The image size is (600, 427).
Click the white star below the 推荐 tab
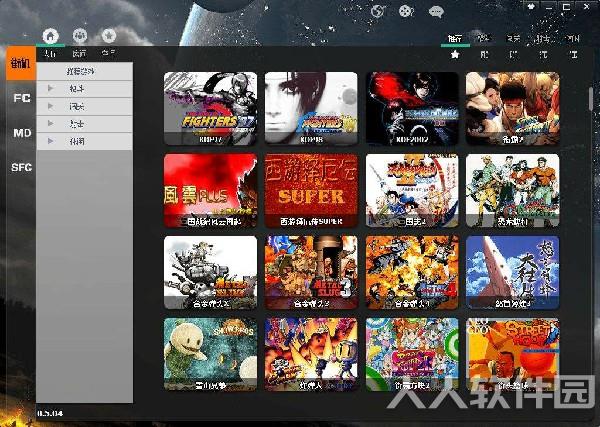point(455,55)
